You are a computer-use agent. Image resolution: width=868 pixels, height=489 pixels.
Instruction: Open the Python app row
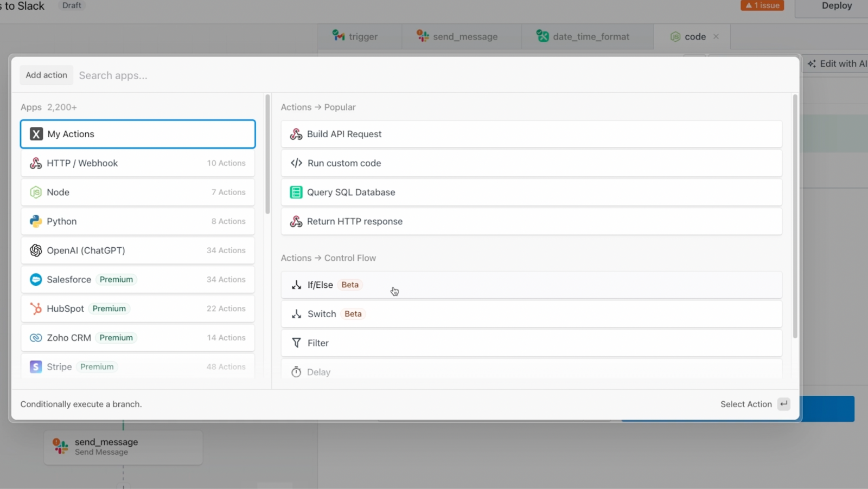point(138,221)
